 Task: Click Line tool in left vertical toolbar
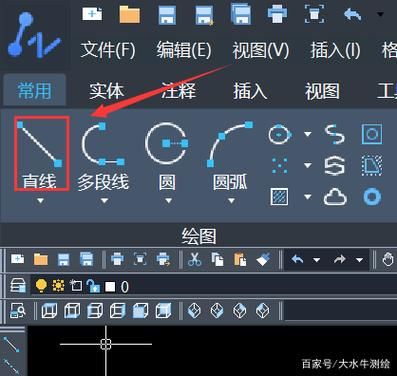point(12,345)
